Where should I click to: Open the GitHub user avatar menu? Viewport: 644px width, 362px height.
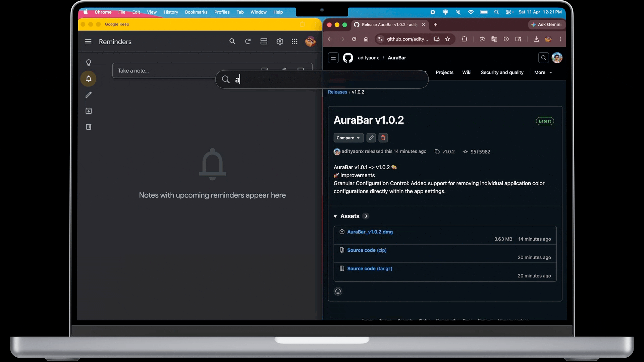click(557, 58)
